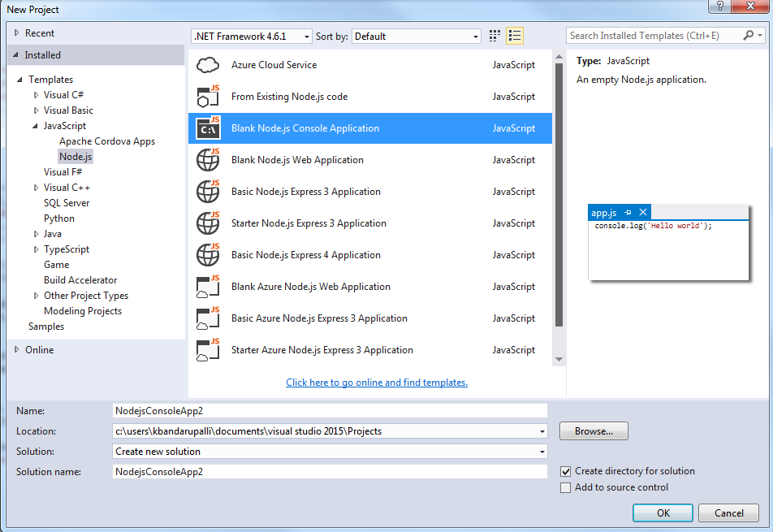
Task: Expand the Visual Basic node arrow
Action: coord(36,110)
